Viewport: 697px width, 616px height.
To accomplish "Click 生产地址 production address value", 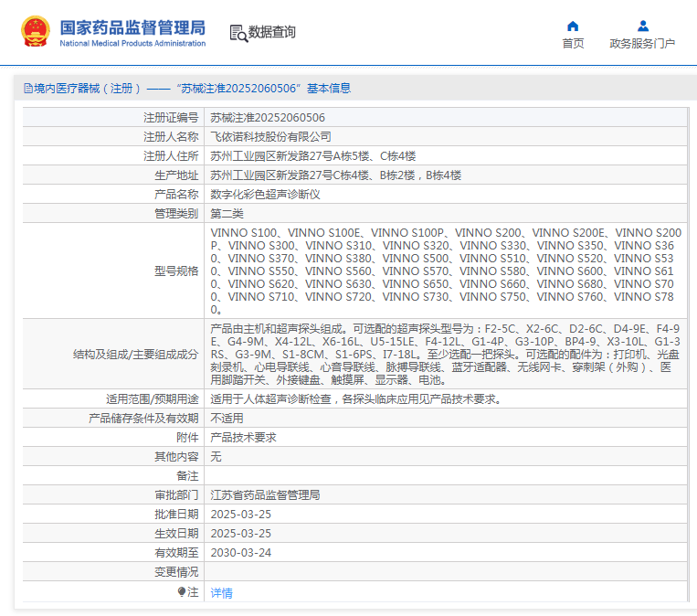I will click(335, 175).
